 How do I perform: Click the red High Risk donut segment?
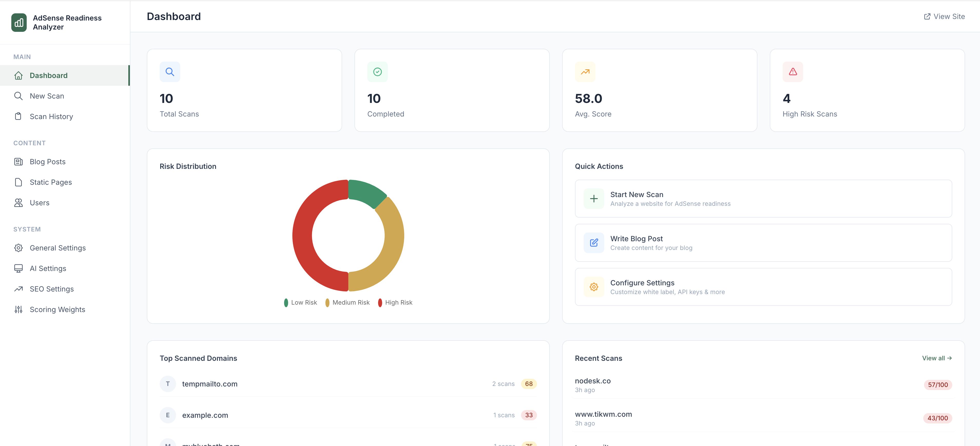tap(302, 236)
